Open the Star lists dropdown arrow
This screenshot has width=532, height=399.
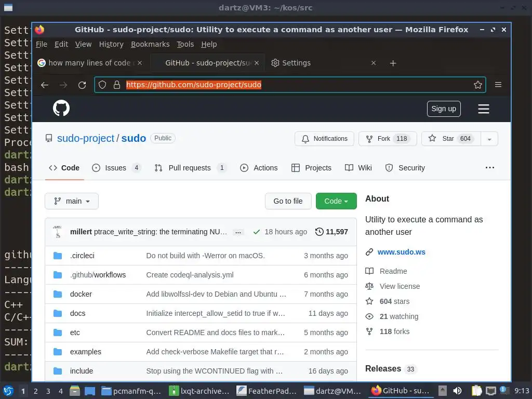(x=489, y=139)
